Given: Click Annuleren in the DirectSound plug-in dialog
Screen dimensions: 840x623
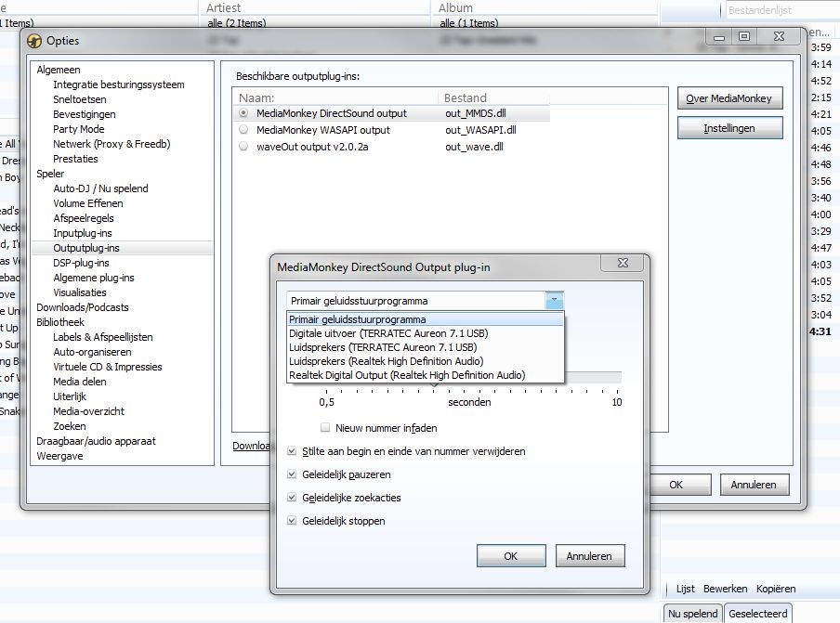Looking at the screenshot, I should coord(590,556).
